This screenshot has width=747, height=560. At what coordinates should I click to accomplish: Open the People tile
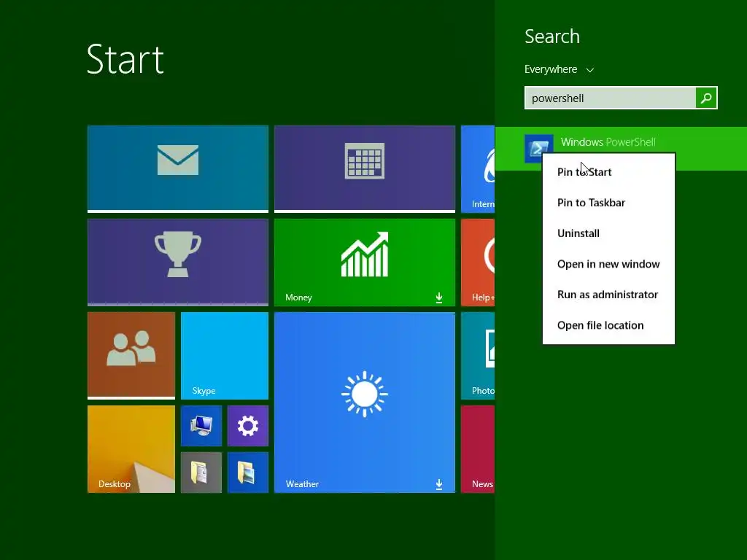[x=131, y=355]
